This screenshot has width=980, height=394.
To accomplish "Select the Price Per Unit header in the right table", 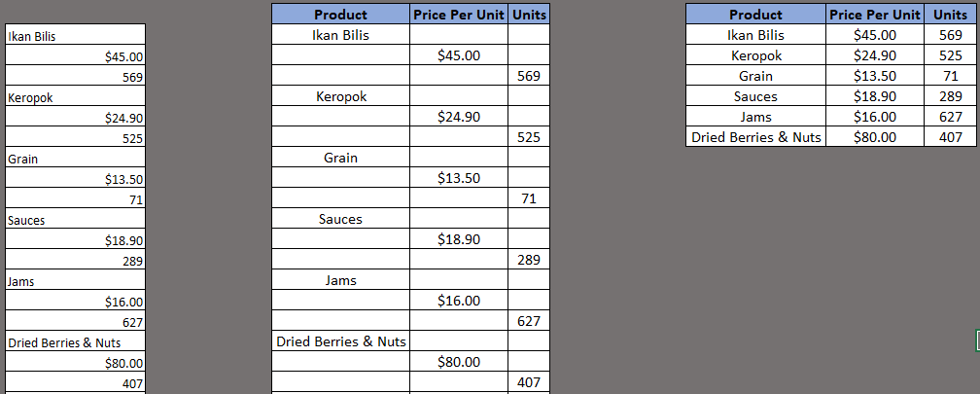I will coord(875,14).
